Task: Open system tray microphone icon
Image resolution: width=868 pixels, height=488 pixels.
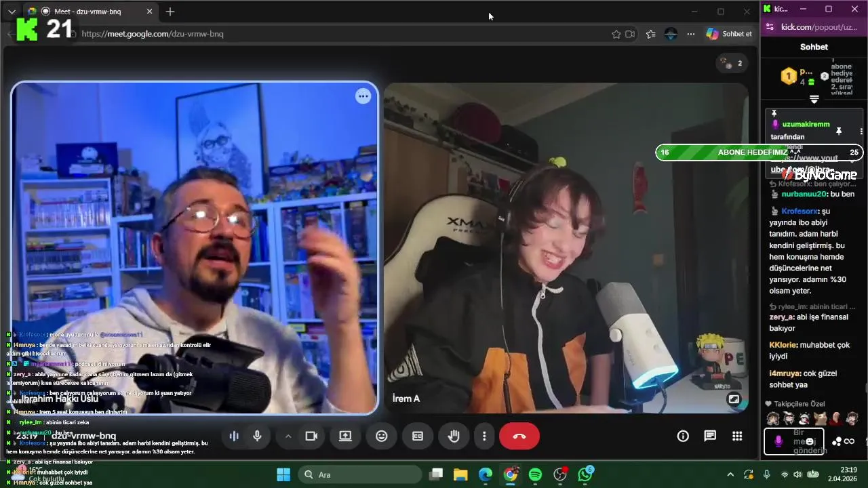Action: [767, 474]
